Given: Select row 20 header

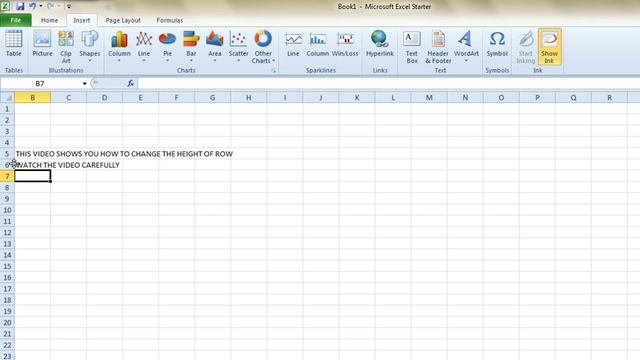Looking at the screenshot, I should click(7, 322).
